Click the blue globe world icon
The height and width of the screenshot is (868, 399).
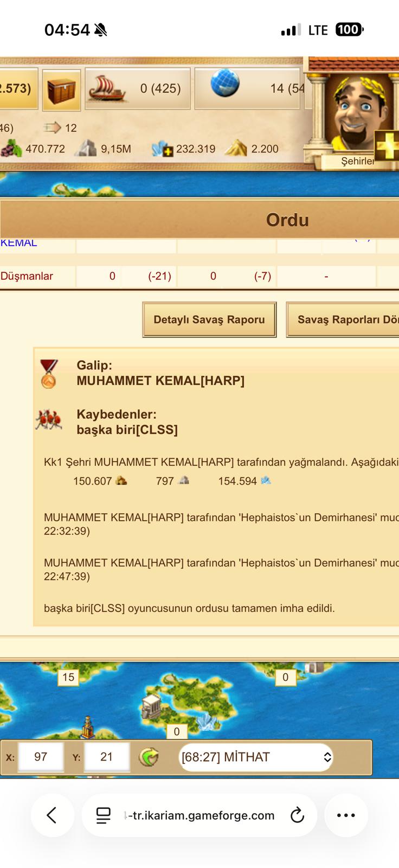coord(225,83)
